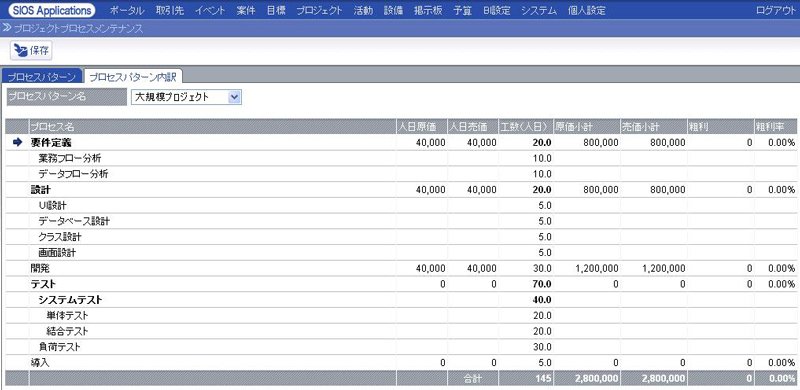This screenshot has width=800, height=390.
Task: Click the プロセス名 column header
Action: pos(213,126)
